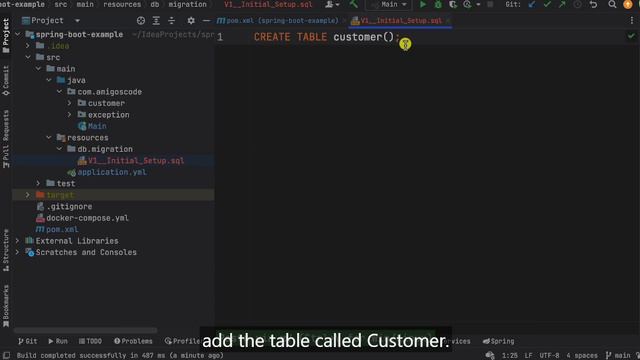Image resolution: width=640 pixels, height=360 pixels.
Task: Open the TODO tool window button
Action: pos(90,341)
